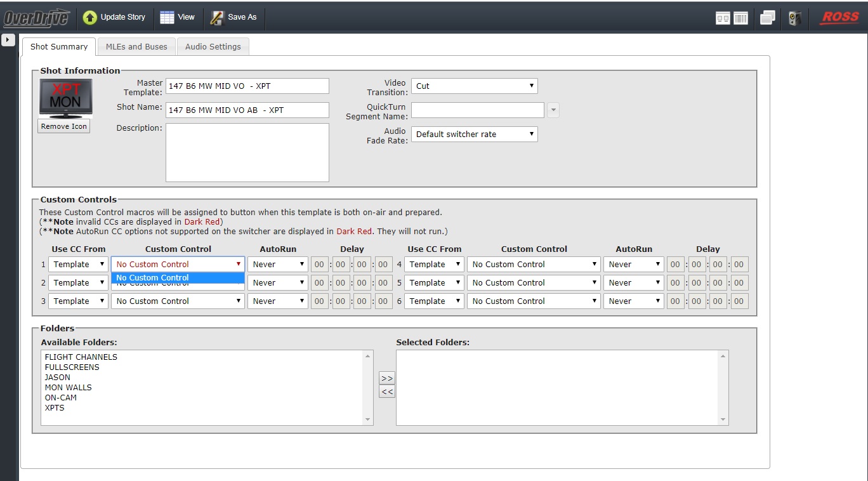The height and width of the screenshot is (481, 868).
Task: Click the Ross logo
Action: pos(839,18)
